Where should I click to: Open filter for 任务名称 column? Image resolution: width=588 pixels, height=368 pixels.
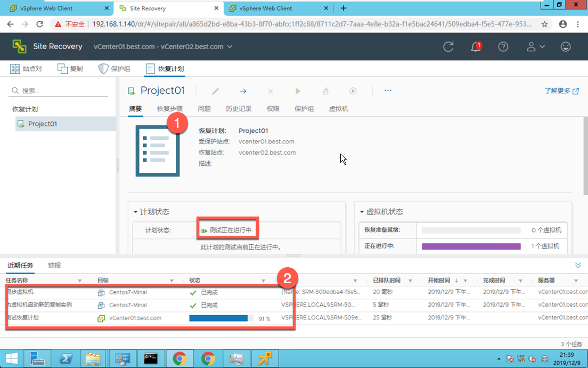pos(80,281)
